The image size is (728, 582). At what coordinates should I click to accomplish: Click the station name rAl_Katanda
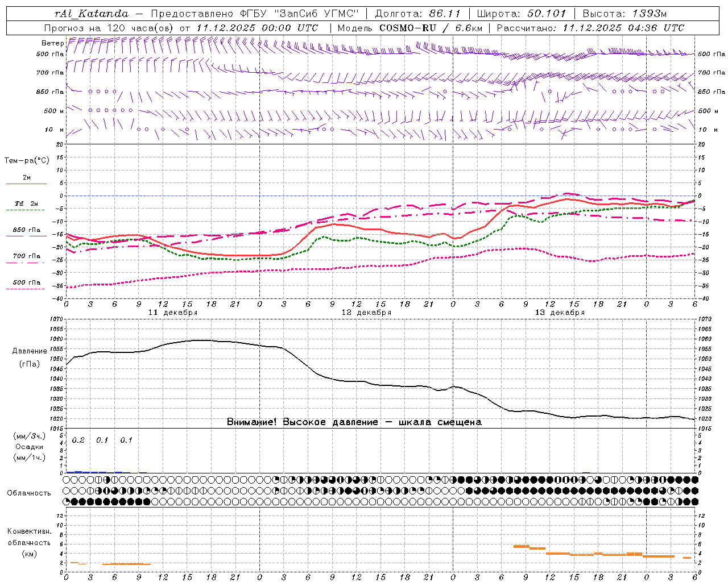[x=92, y=14]
